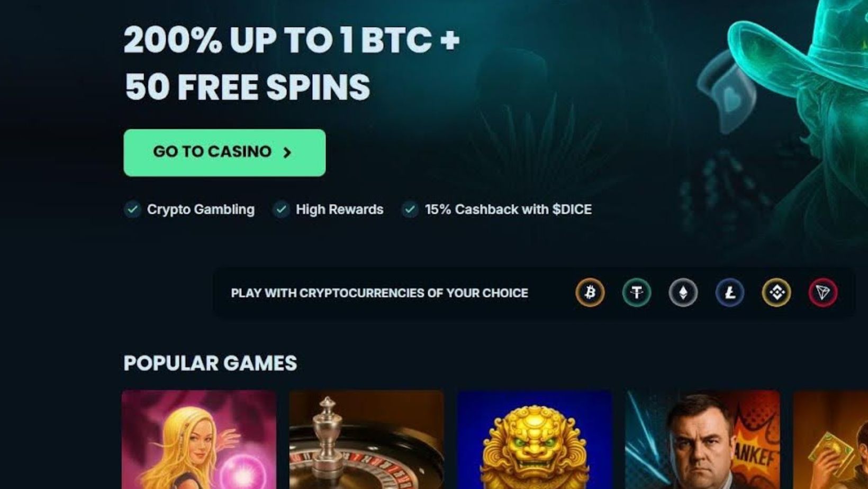This screenshot has width=868, height=489.
Task: Launch the golden lion slot game
Action: tap(535, 440)
